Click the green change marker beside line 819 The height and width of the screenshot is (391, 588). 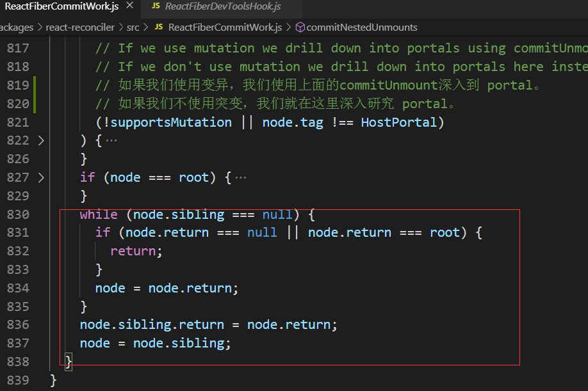coord(34,85)
